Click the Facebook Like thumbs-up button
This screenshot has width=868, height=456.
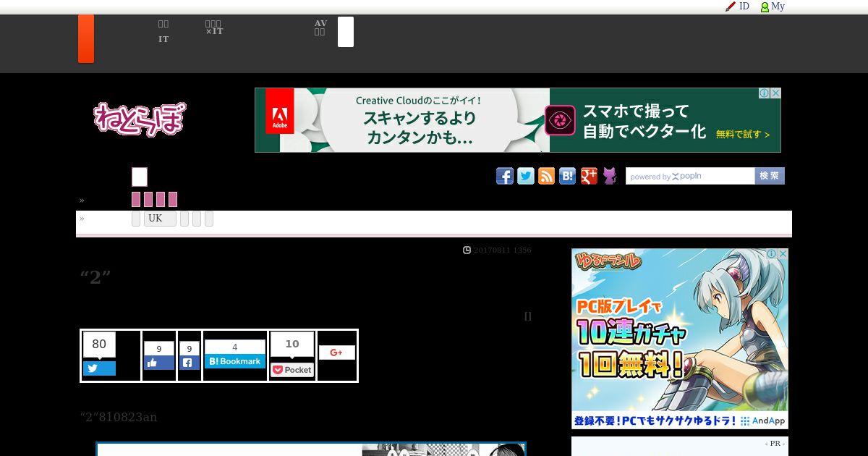tap(159, 363)
